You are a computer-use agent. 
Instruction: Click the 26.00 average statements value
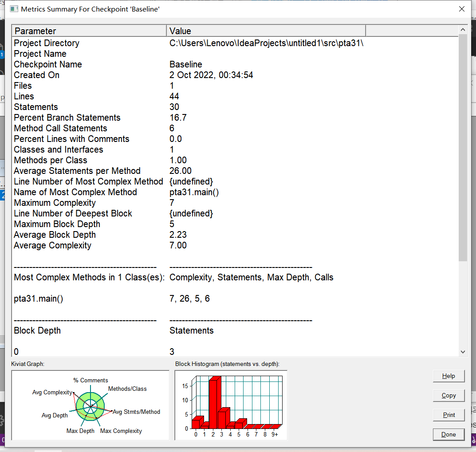[x=180, y=171]
